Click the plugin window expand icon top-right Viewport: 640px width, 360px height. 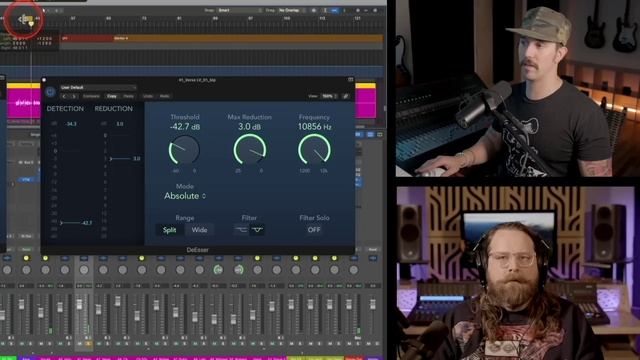click(350, 80)
